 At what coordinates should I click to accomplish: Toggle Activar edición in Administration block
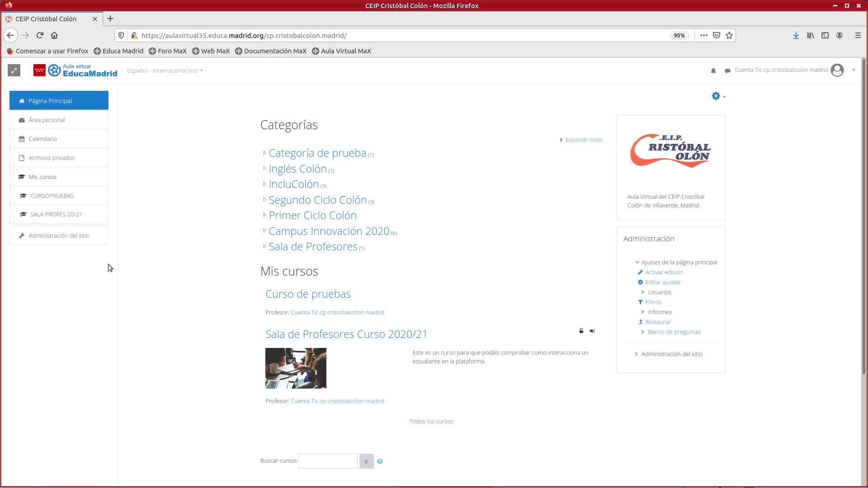[664, 272]
